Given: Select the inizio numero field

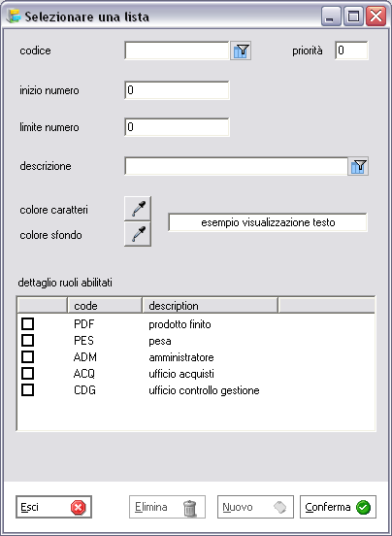Looking at the screenshot, I should (x=177, y=90).
